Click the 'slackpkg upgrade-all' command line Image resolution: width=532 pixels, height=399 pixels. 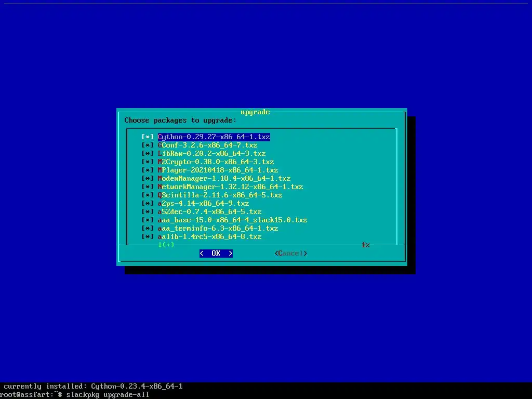(x=108, y=395)
